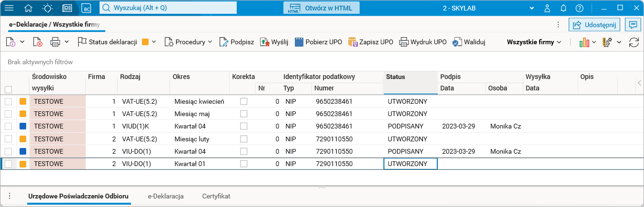Click Monika Cz in the VIU-DO(1) Kwartał 04 row

(x=505, y=151)
